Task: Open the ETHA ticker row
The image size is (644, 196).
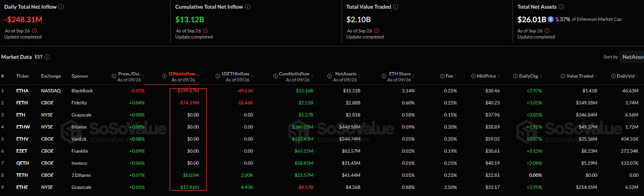Action: (22, 91)
